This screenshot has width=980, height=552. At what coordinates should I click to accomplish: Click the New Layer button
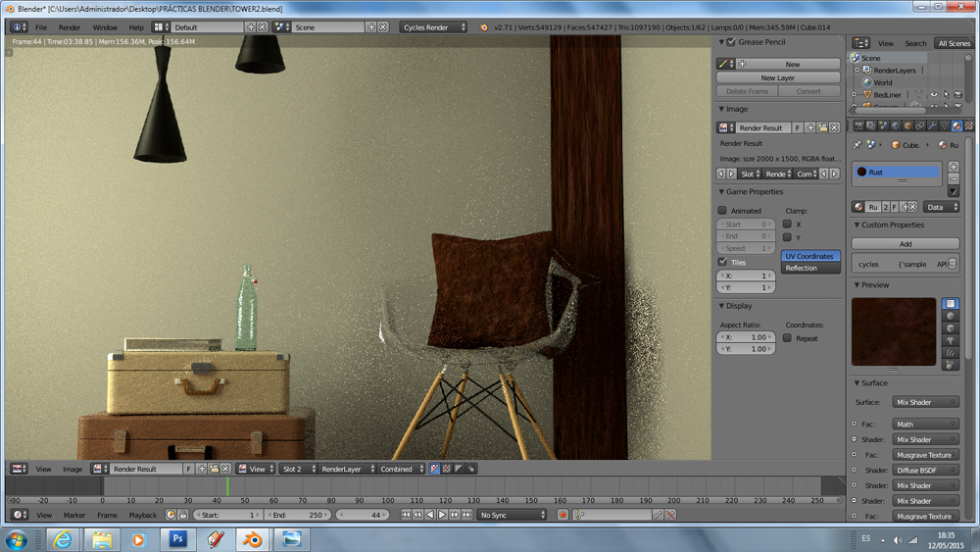(777, 77)
